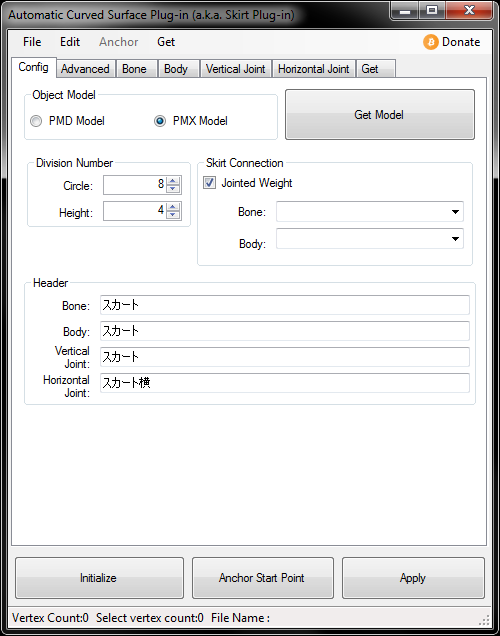Click the Anchor Start Point button
The height and width of the screenshot is (636, 500).
point(263,578)
